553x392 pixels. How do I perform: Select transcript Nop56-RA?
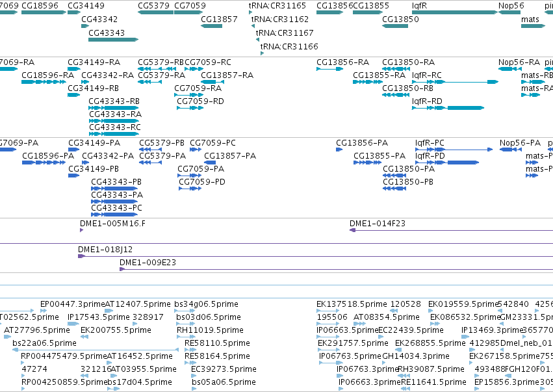[x=510, y=69]
